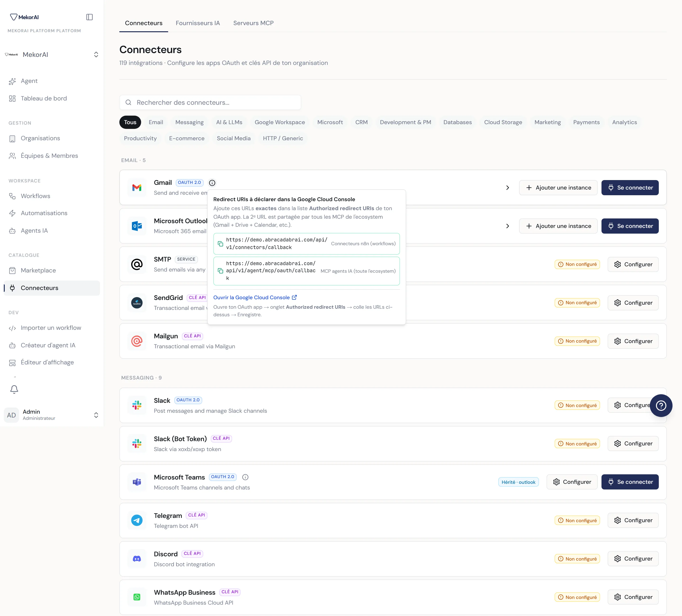This screenshot has height=616, width=682.
Task: Click the Gmail info icon
Action: [212, 183]
